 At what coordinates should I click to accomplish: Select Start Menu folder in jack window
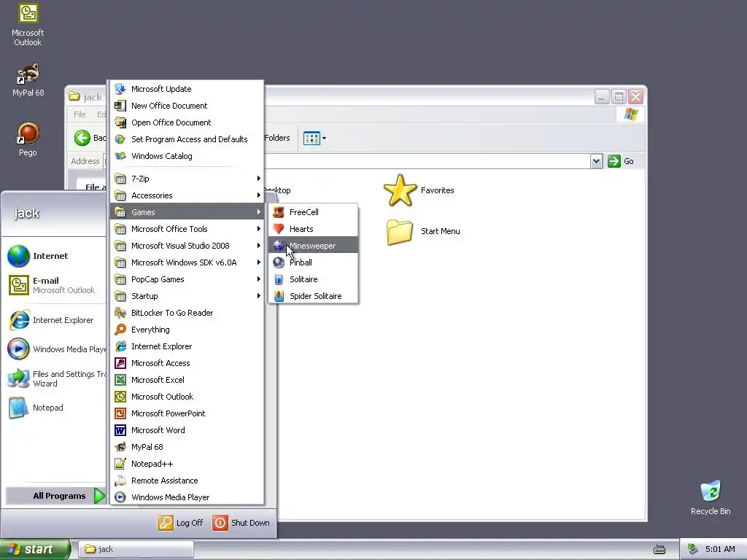tap(422, 231)
